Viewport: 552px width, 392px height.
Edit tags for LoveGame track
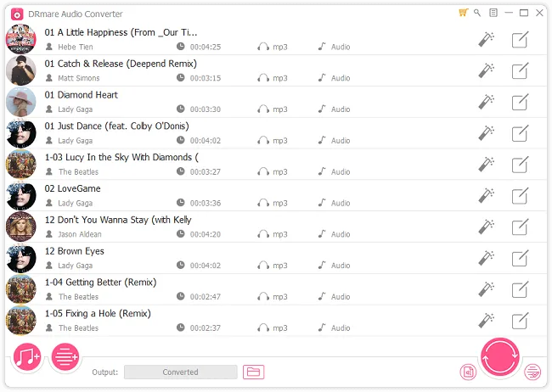(520, 196)
